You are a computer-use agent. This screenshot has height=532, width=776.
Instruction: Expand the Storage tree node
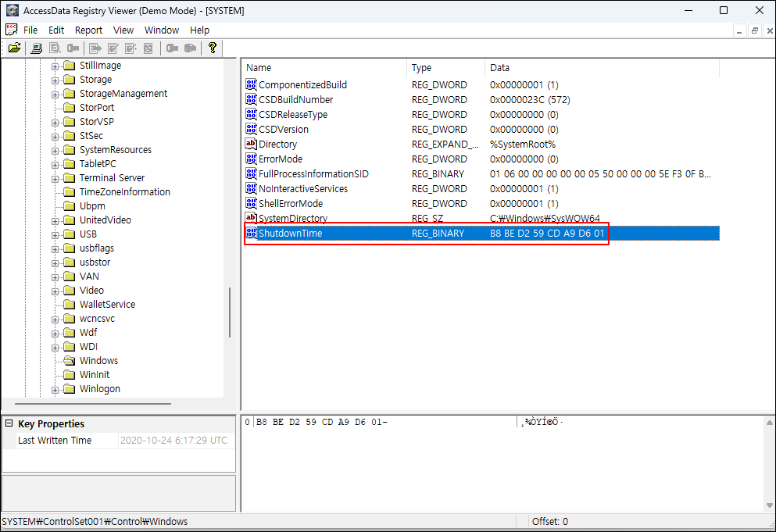[55, 80]
